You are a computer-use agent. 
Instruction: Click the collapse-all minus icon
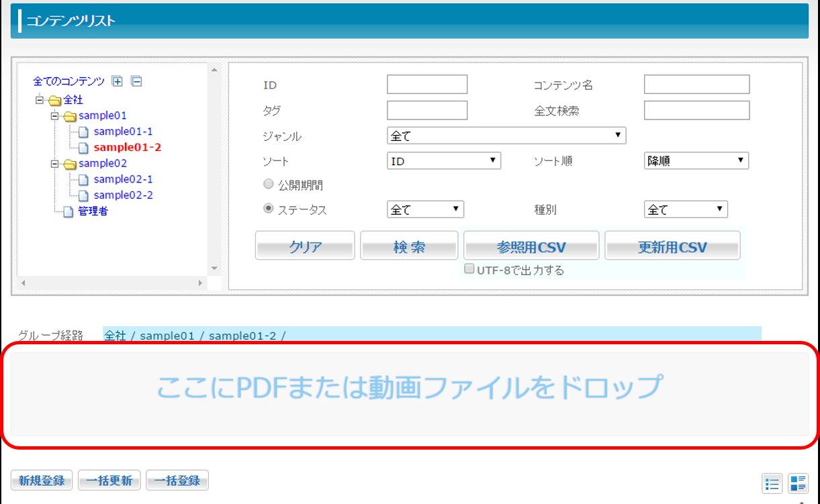tap(136, 82)
